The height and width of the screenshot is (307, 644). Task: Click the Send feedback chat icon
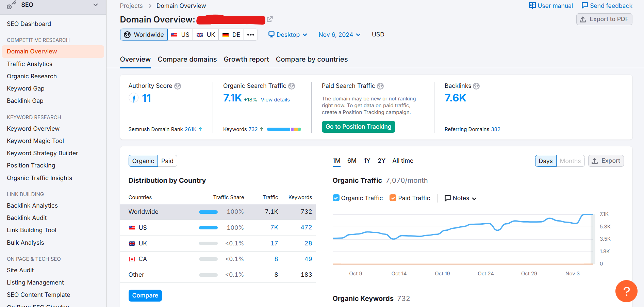click(x=584, y=5)
